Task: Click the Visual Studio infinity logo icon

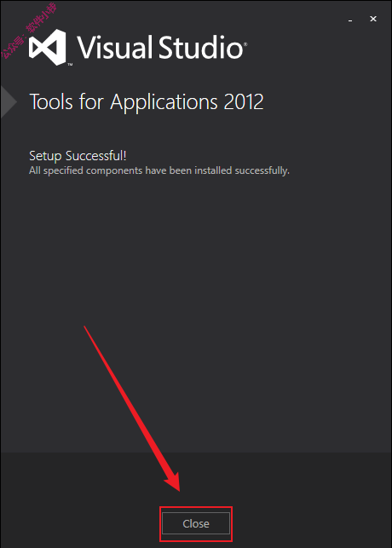Action: [x=48, y=47]
